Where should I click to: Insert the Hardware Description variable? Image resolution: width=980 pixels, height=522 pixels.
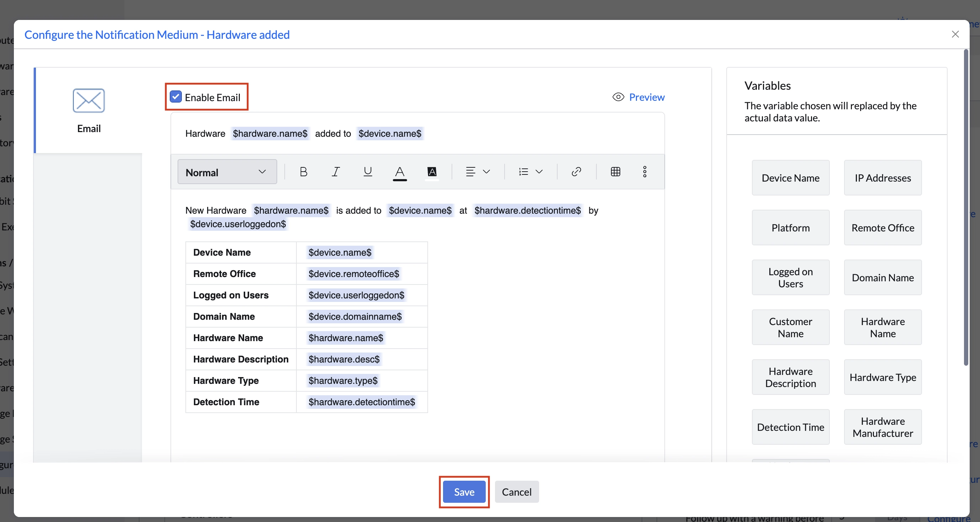(791, 377)
